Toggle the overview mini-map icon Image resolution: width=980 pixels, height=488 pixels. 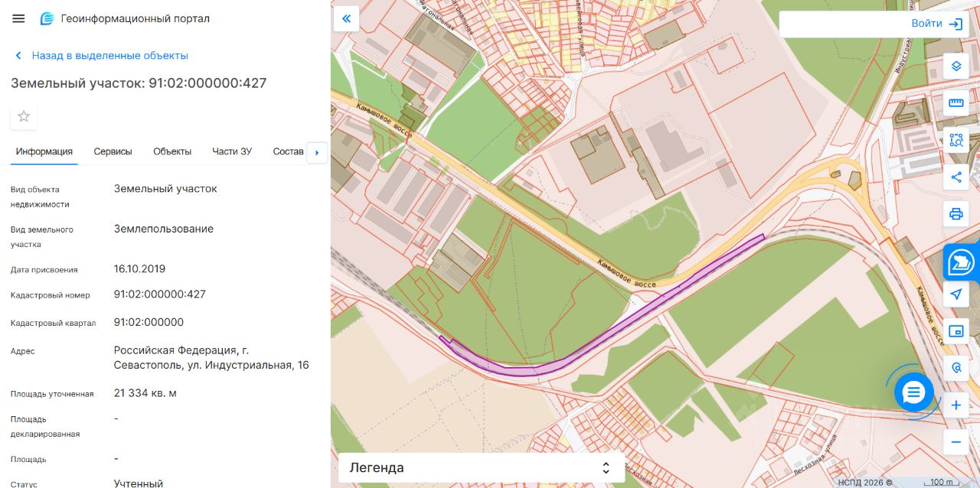[x=955, y=331]
